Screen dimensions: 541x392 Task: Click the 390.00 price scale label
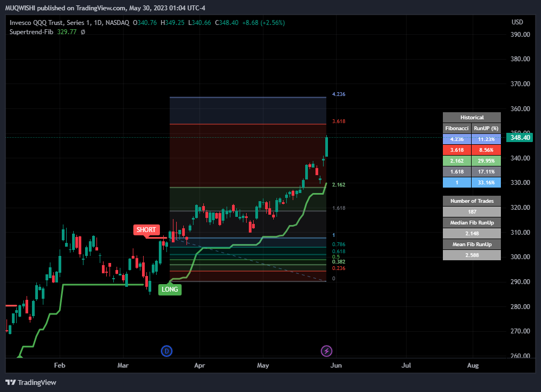(520, 35)
